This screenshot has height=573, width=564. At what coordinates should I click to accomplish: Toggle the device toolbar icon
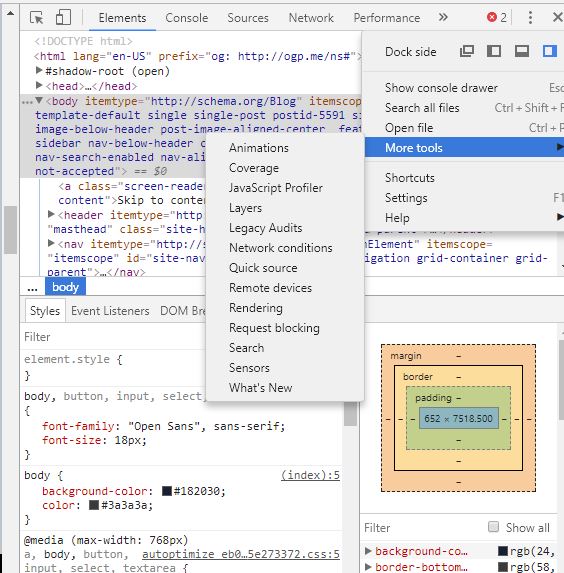[x=63, y=17]
